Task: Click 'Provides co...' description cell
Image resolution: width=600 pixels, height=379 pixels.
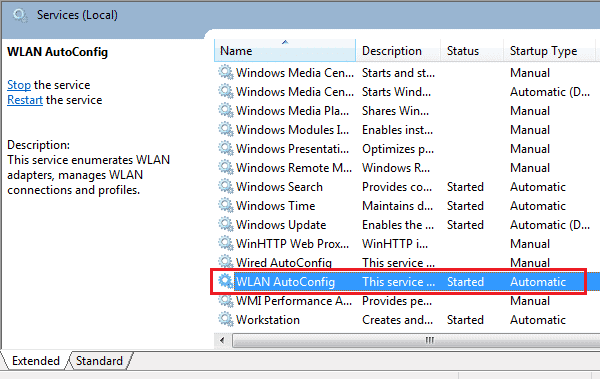Action: (397, 186)
